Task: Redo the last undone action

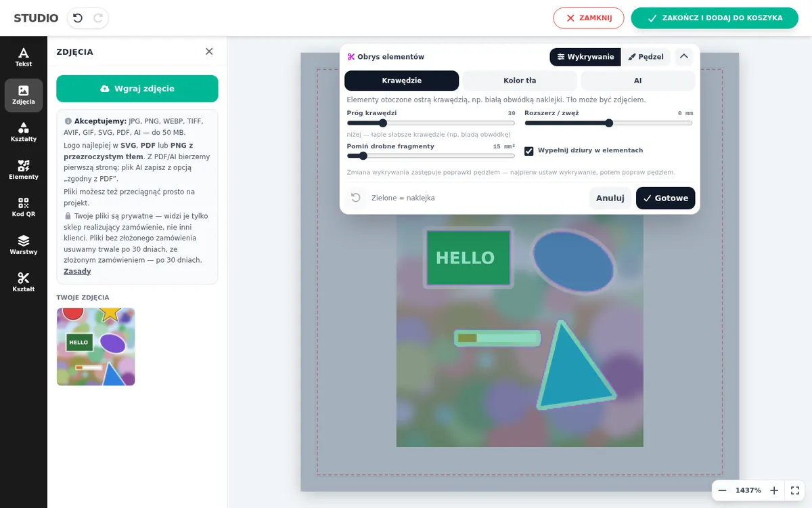Action: [98, 18]
